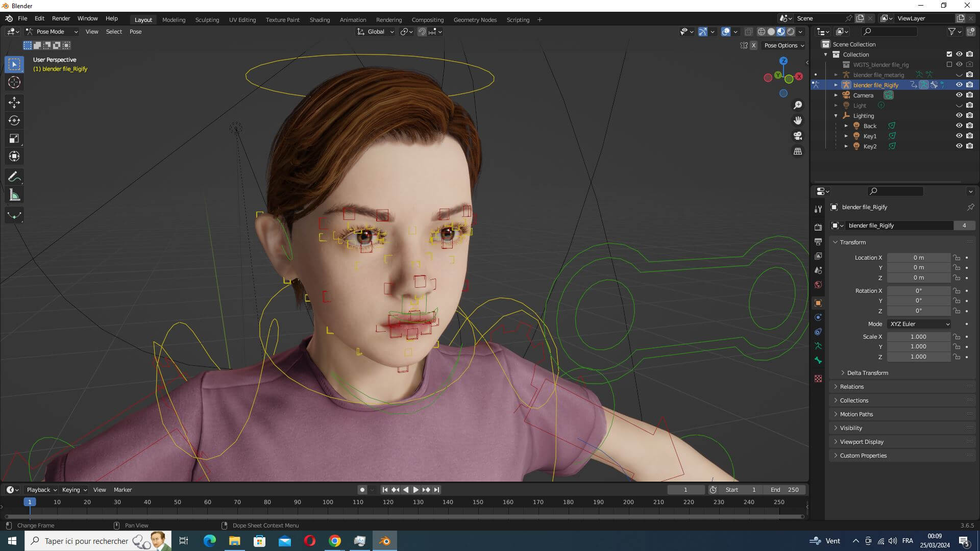Activate the Annotate tool
Screen dimensions: 980x551
(14, 177)
